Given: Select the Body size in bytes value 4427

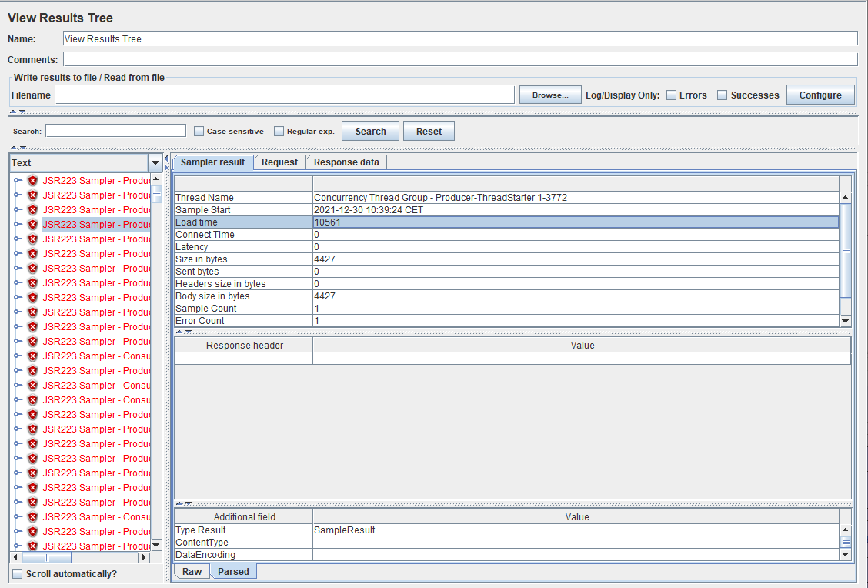Looking at the screenshot, I should tap(325, 296).
